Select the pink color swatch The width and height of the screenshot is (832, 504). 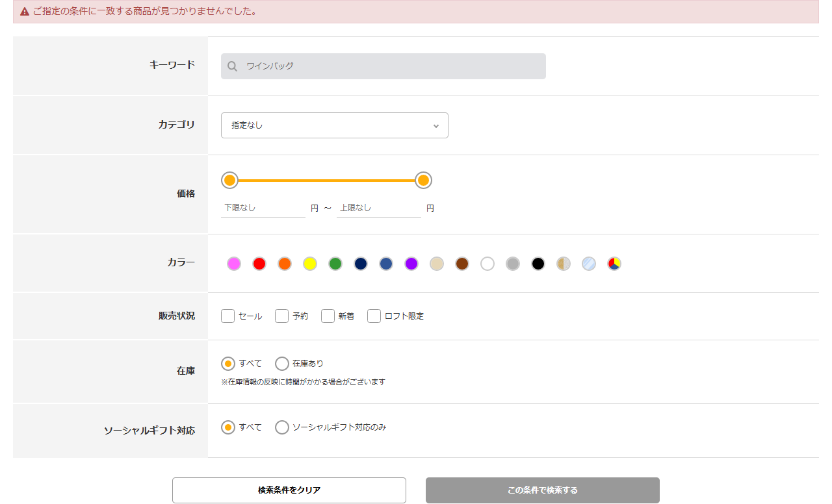[234, 264]
